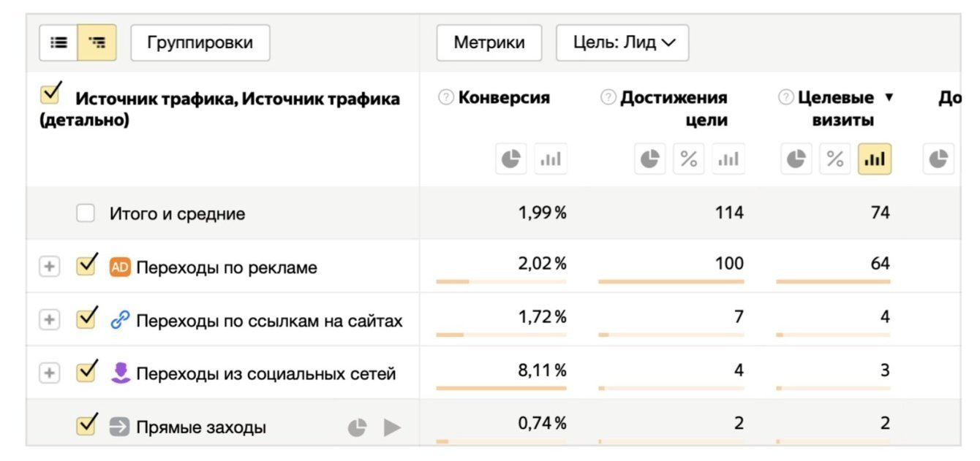Viewport: 980px width, 461px height.
Task: Click the Метрики button
Action: tap(489, 42)
